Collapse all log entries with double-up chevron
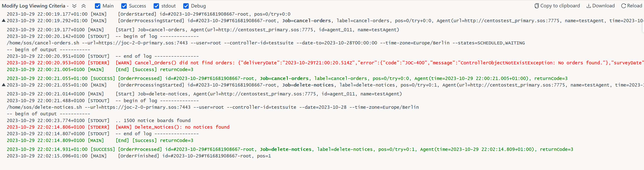644x170 pixels. point(84,6)
